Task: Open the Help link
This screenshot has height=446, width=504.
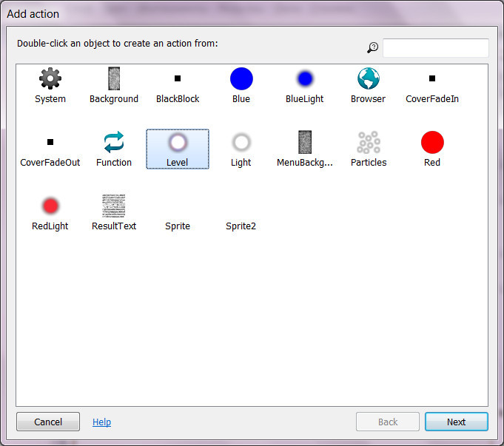Action: click(x=101, y=422)
